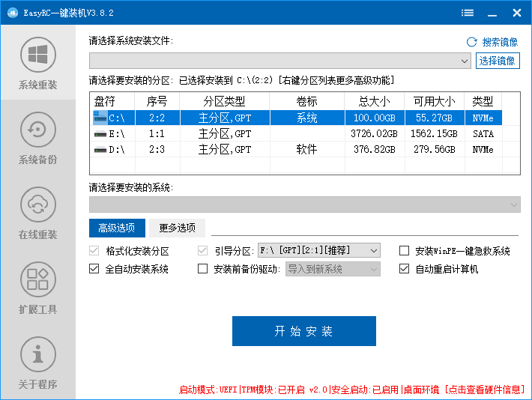Click the 序号 column header
532x400 pixels.
157,101
